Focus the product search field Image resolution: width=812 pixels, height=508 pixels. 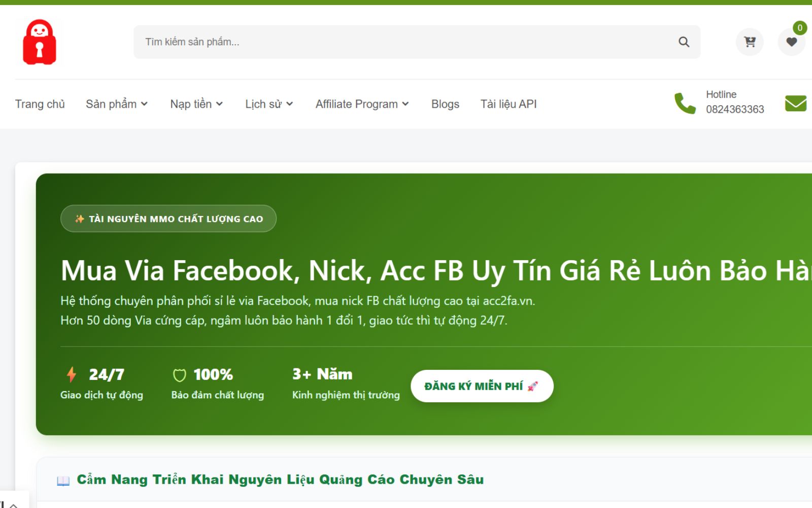[417, 42]
